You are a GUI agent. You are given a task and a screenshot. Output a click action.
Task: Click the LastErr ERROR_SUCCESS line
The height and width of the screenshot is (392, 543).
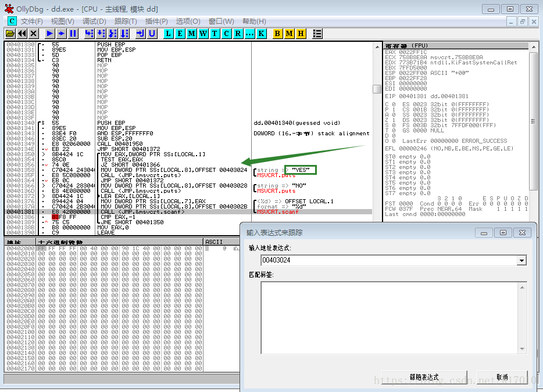pyautogui.click(x=455, y=141)
